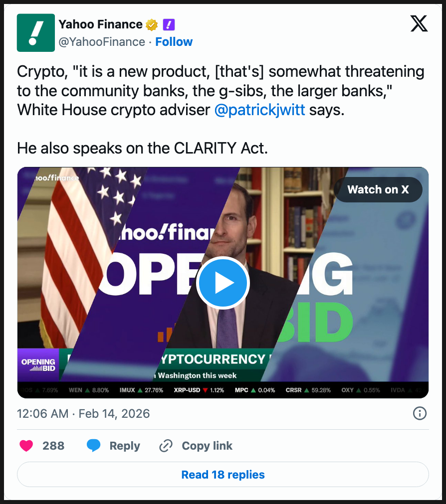446x504 pixels.
Task: Follow the Yahoo Finance account
Action: [x=174, y=42]
